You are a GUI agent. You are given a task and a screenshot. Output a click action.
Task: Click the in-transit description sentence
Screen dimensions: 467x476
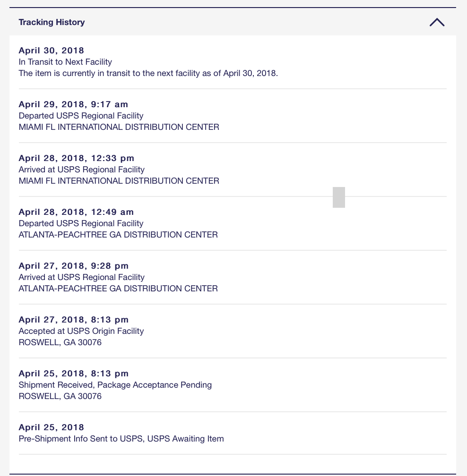coord(148,73)
